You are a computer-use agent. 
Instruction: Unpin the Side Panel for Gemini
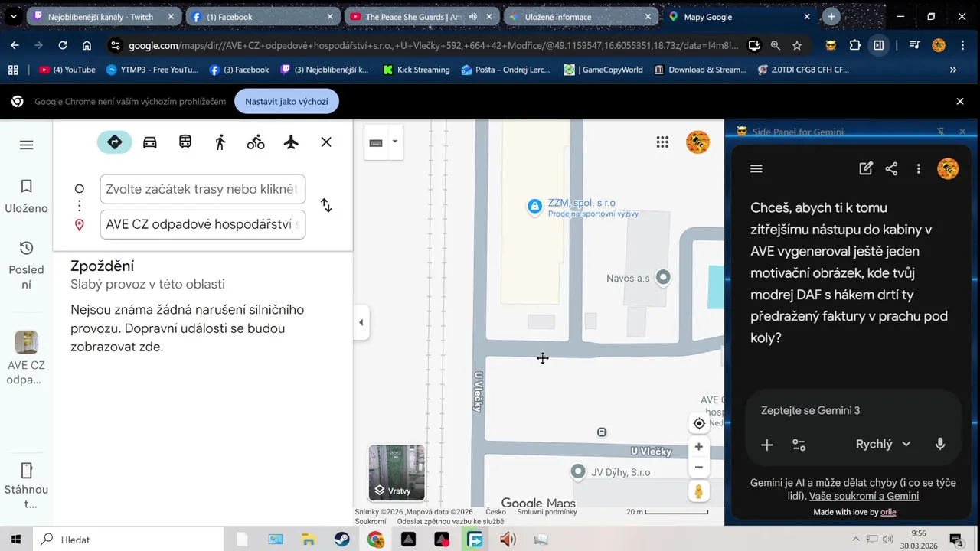(941, 132)
